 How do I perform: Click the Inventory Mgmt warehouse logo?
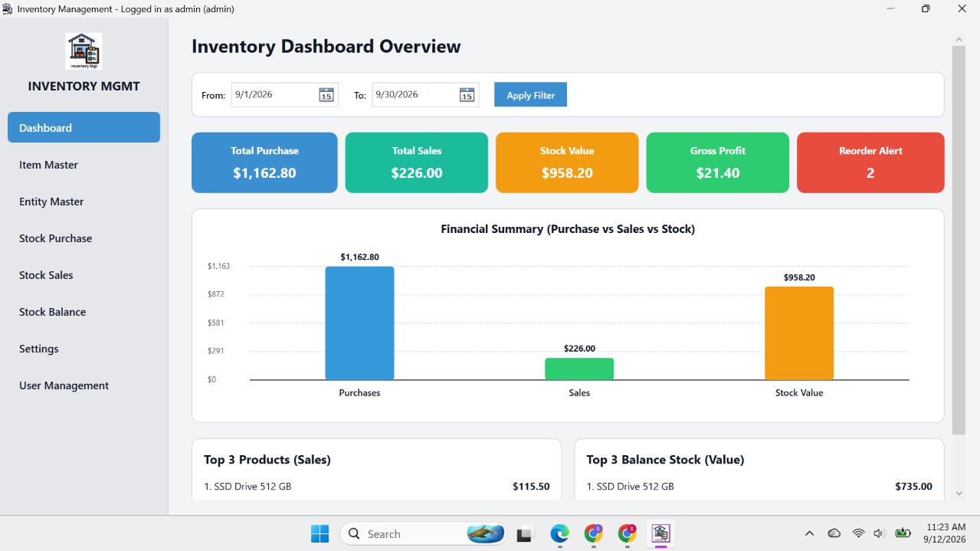tap(84, 51)
